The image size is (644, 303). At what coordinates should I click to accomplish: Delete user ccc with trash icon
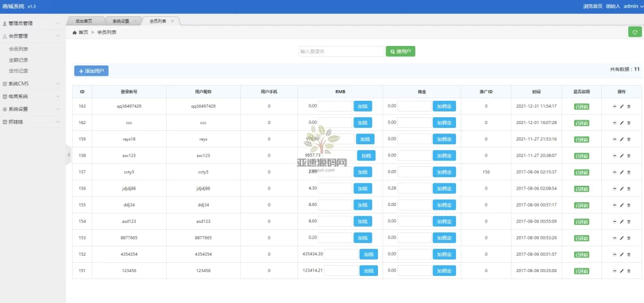pos(628,123)
